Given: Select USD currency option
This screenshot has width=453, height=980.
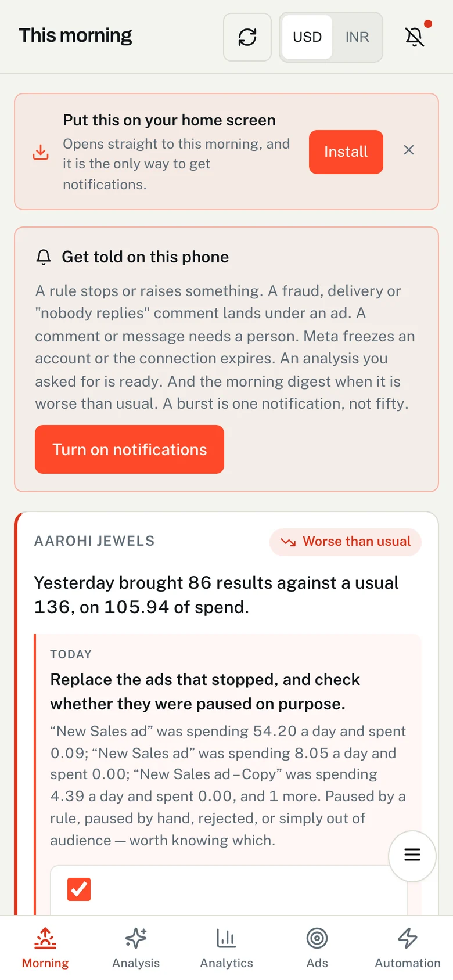Looking at the screenshot, I should pos(307,37).
